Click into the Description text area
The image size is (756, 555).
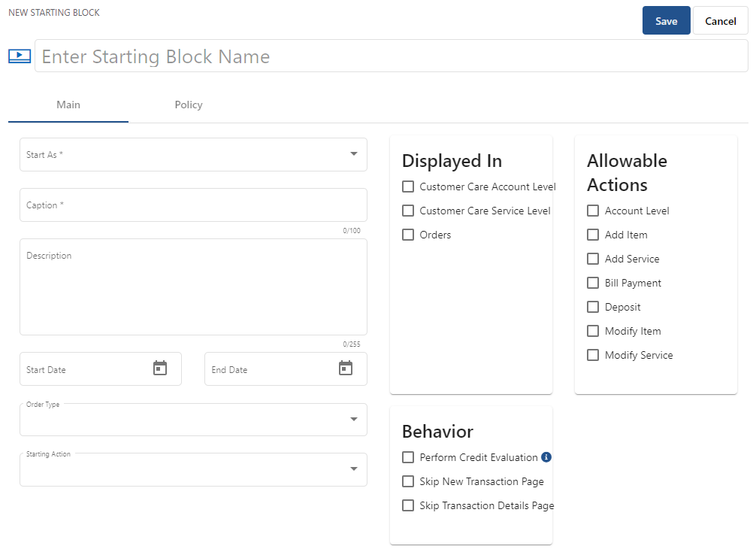[x=193, y=287]
